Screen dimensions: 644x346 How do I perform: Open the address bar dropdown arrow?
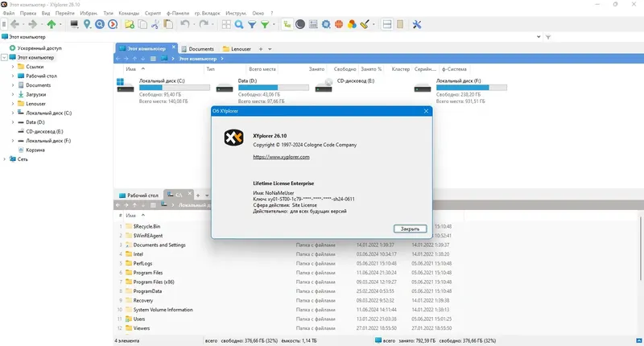pyautogui.click(x=539, y=37)
